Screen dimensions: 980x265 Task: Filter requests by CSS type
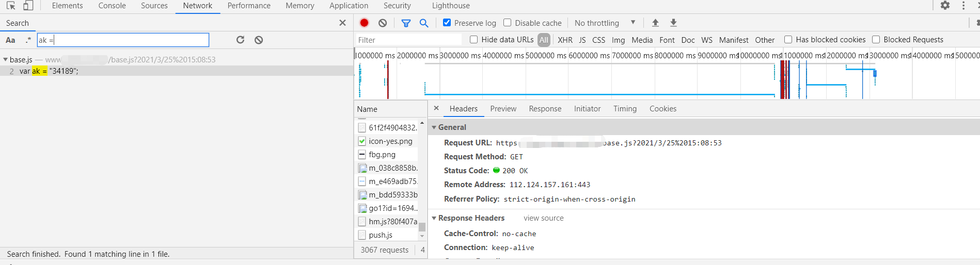pos(598,40)
